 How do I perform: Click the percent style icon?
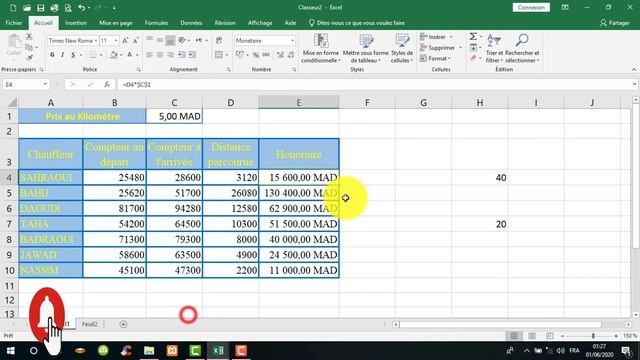point(256,55)
